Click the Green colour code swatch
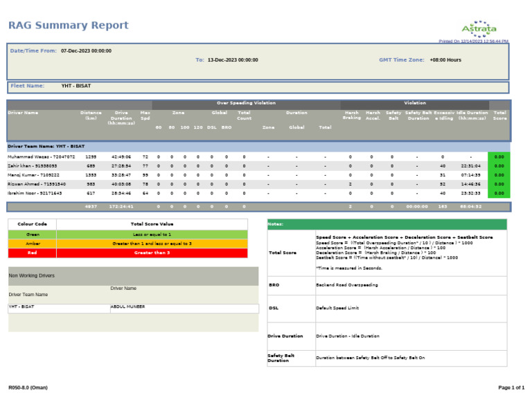532x411 pixels. coord(33,235)
